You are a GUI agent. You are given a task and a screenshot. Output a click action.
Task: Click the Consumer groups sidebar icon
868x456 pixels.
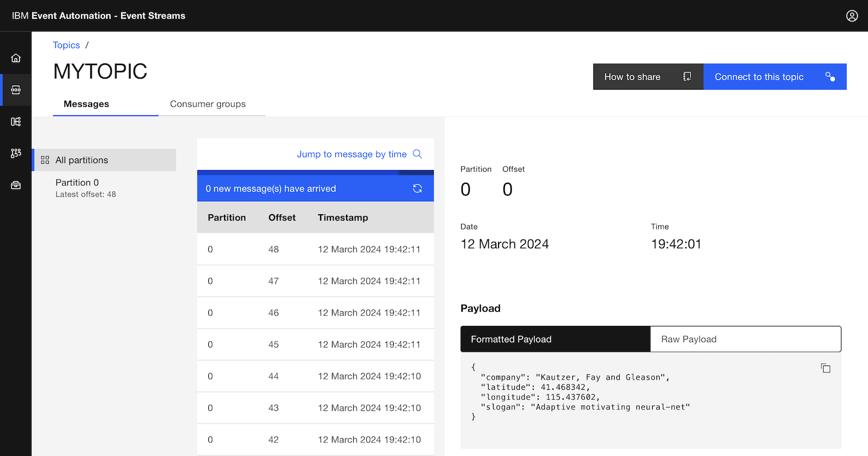pyautogui.click(x=16, y=153)
